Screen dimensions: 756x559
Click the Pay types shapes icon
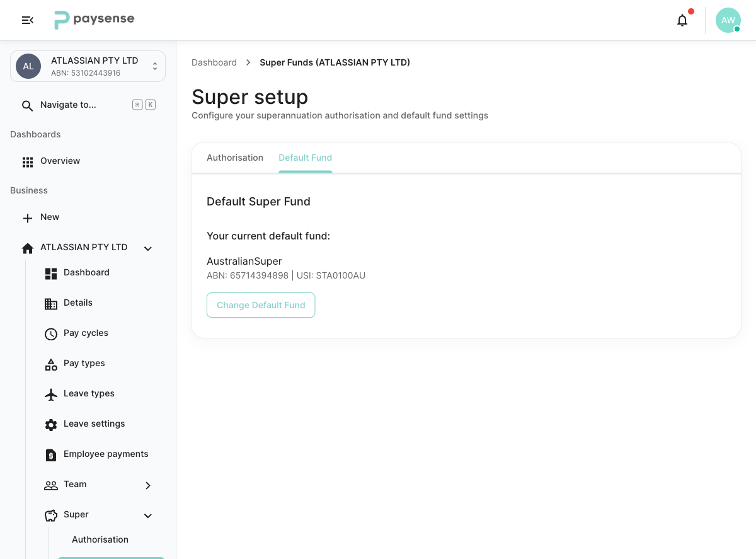pyautogui.click(x=51, y=364)
